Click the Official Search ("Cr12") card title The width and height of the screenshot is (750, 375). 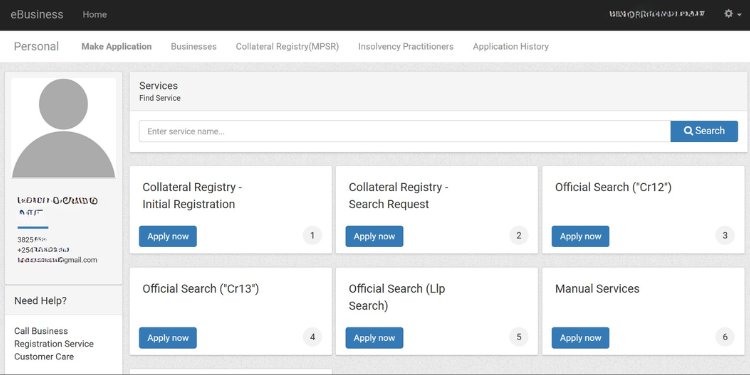pos(613,187)
